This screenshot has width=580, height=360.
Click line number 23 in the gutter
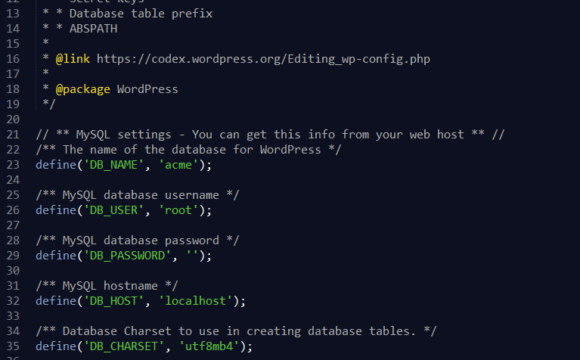pyautogui.click(x=13, y=165)
